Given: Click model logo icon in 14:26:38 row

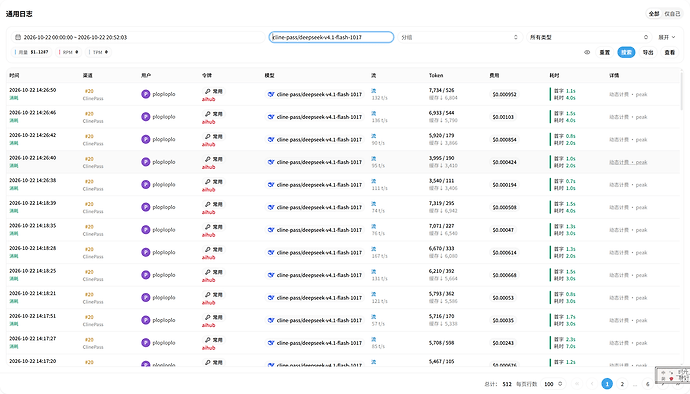Looking at the screenshot, I should point(271,184).
